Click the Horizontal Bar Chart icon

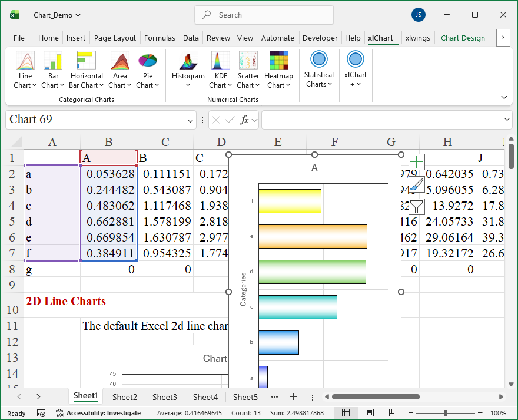point(87,61)
